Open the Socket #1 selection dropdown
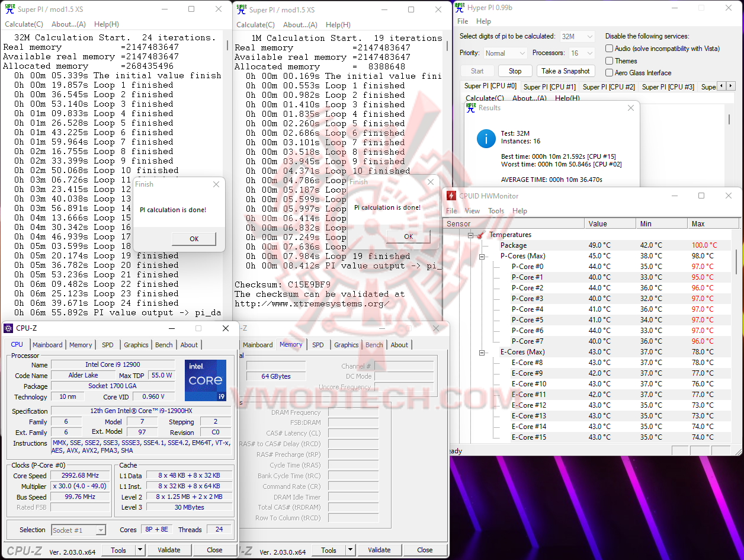The width and height of the screenshot is (744, 560). tap(78, 530)
